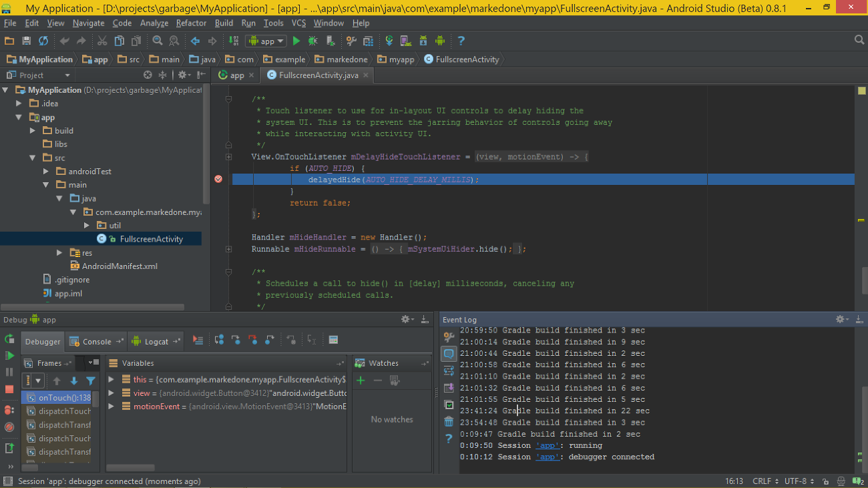The image size is (868, 488).
Task: Add a new watch with the plus icon
Action: [x=361, y=381]
